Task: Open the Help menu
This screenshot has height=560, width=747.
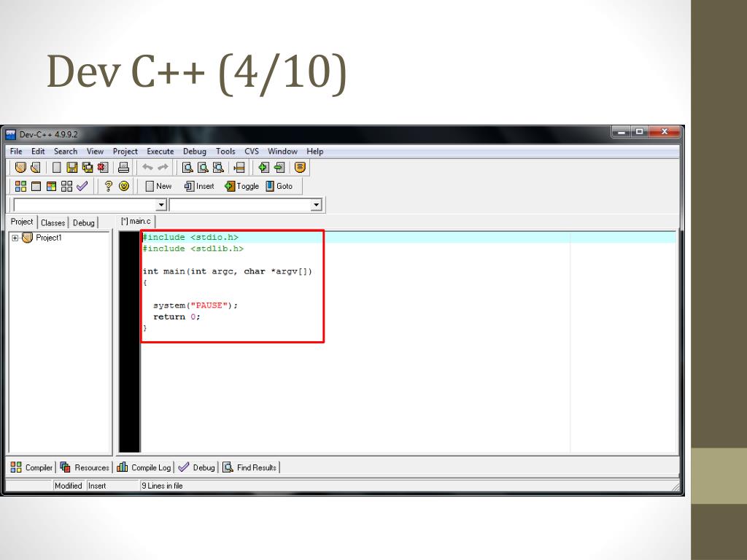Action: coord(314,152)
